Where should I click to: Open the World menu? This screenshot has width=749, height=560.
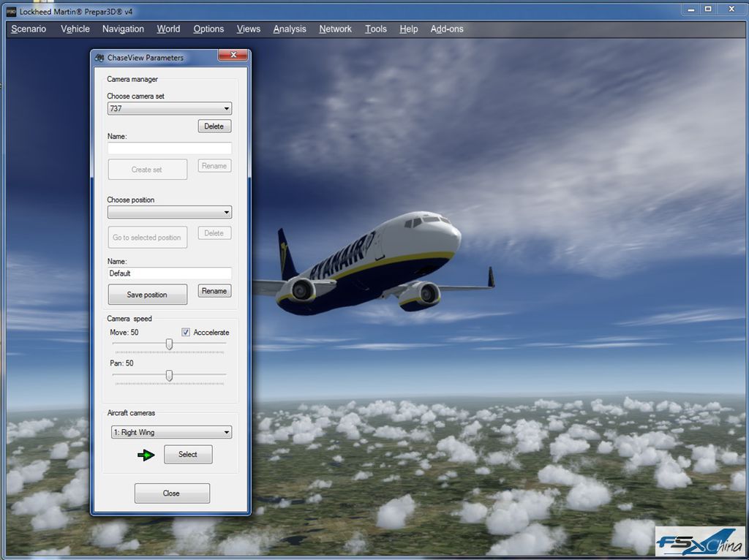(169, 29)
